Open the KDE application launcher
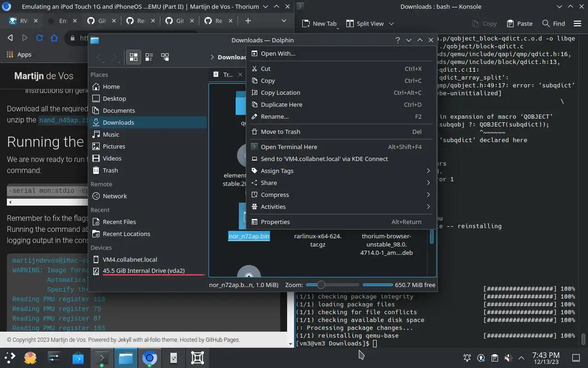Image resolution: width=588 pixels, height=368 pixels. click(x=10, y=357)
